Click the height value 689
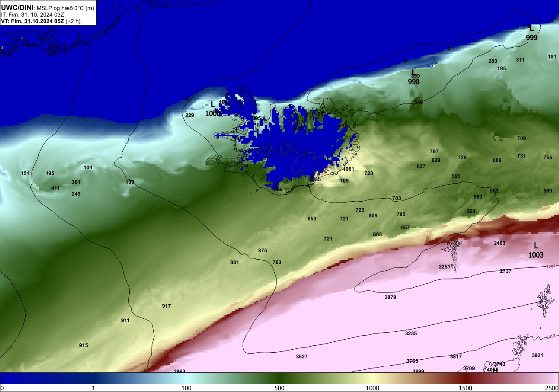Image resolution: width=559 pixels, height=392 pixels. (x=497, y=160)
